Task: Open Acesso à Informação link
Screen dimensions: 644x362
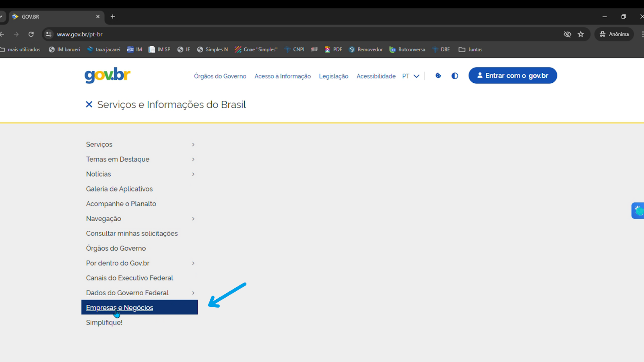Action: coord(283,76)
